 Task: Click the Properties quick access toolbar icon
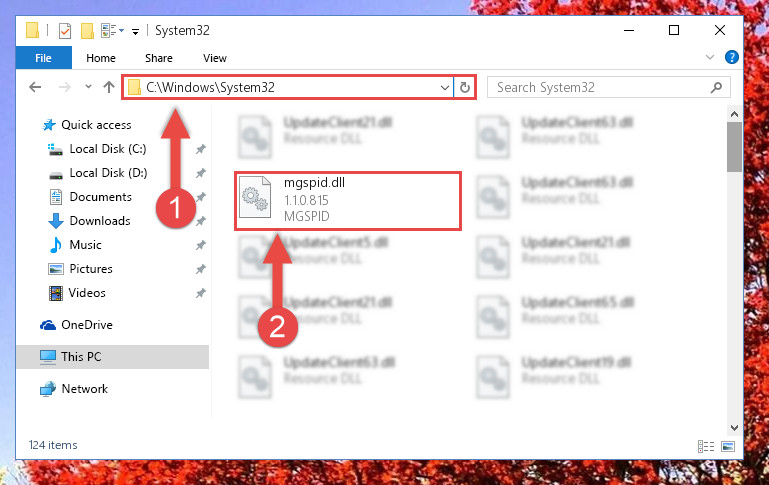pyautogui.click(x=65, y=31)
